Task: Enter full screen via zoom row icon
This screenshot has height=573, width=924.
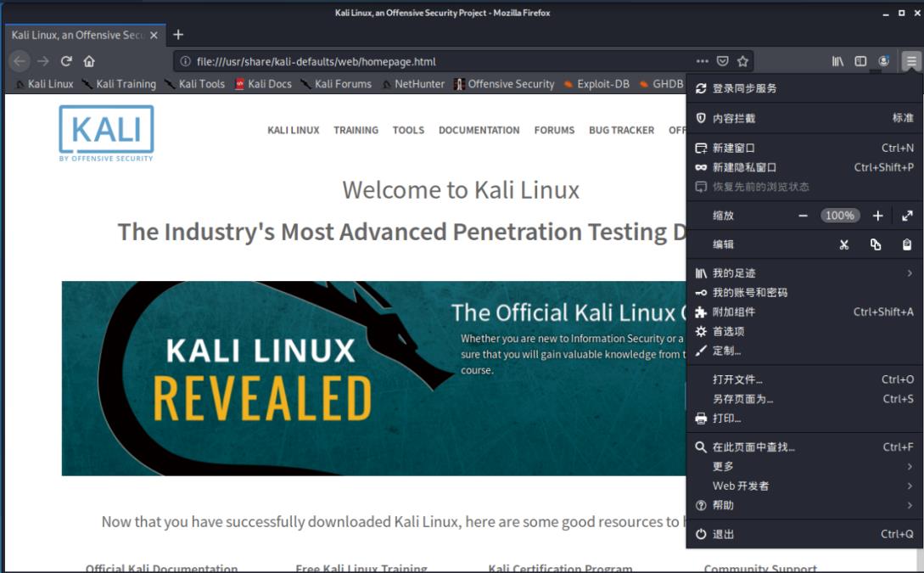Action: pyautogui.click(x=907, y=216)
